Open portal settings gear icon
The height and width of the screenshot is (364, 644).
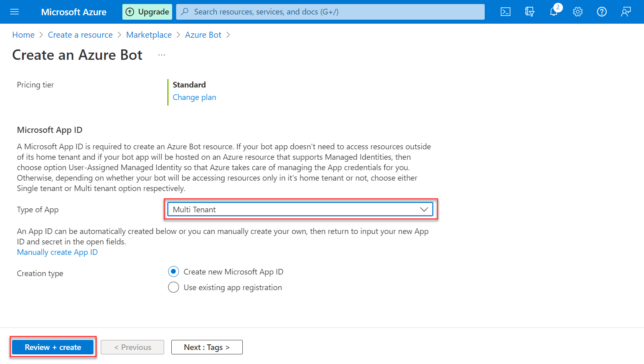(x=578, y=12)
